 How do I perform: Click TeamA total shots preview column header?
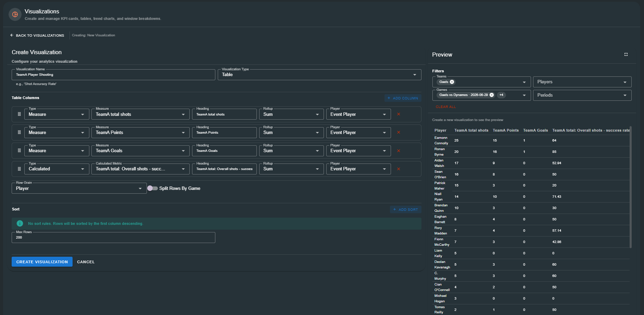(471, 130)
